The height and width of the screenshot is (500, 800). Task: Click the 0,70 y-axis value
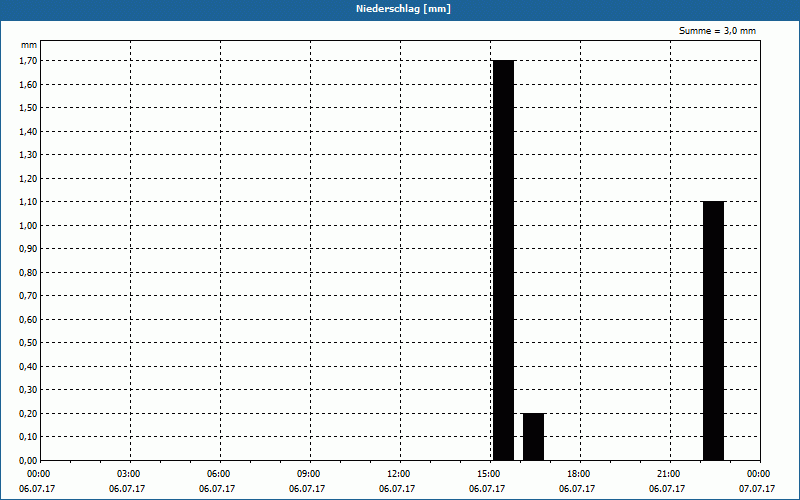coord(28,295)
